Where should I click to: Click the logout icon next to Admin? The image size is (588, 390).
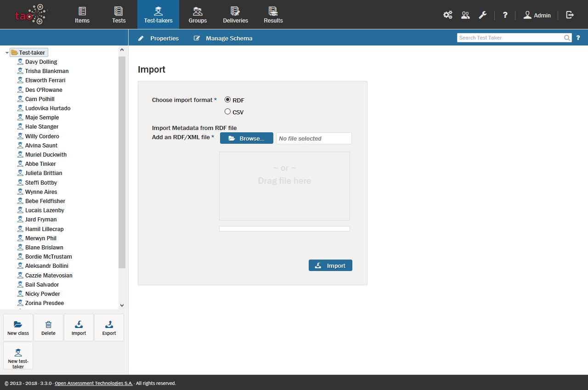coord(570,15)
